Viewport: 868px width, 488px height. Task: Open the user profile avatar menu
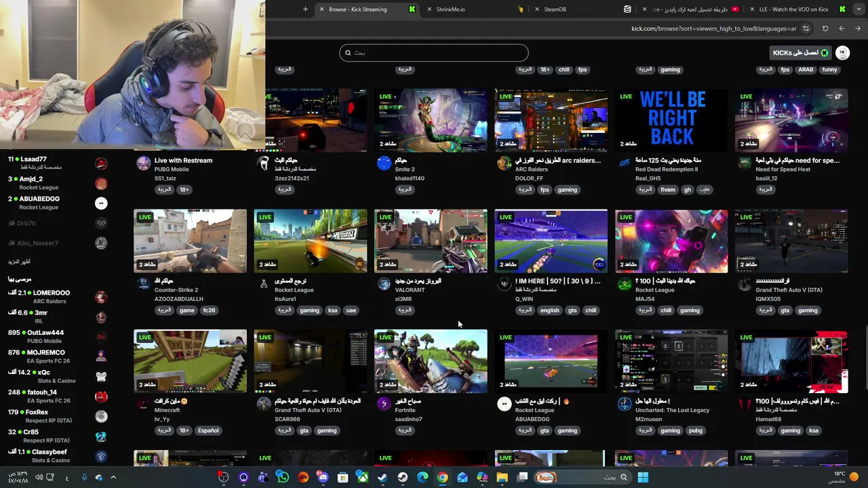coord(842,53)
